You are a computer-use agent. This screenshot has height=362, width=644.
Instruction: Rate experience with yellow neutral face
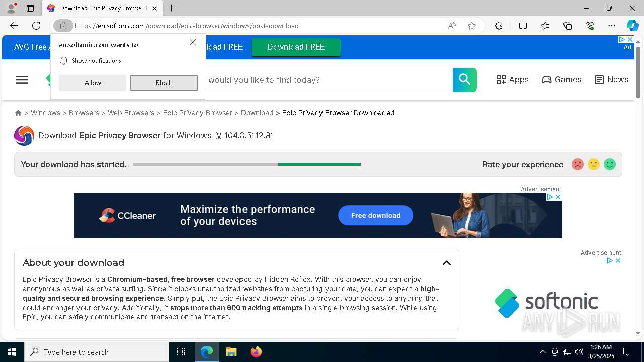click(594, 164)
